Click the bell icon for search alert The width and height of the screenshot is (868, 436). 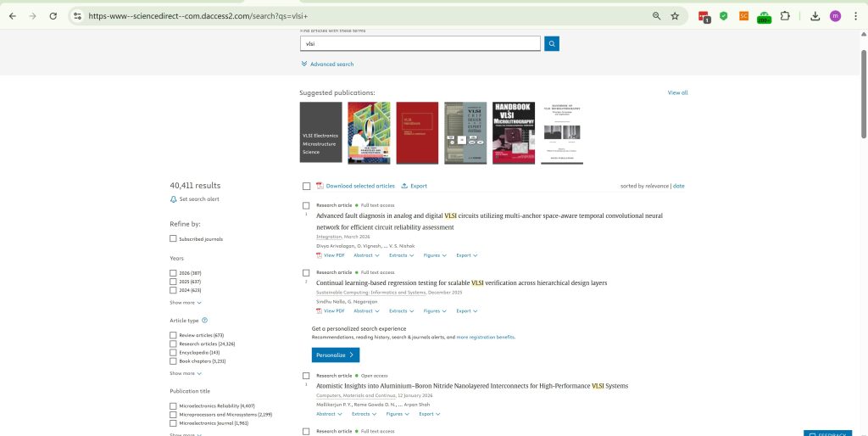[173, 199]
